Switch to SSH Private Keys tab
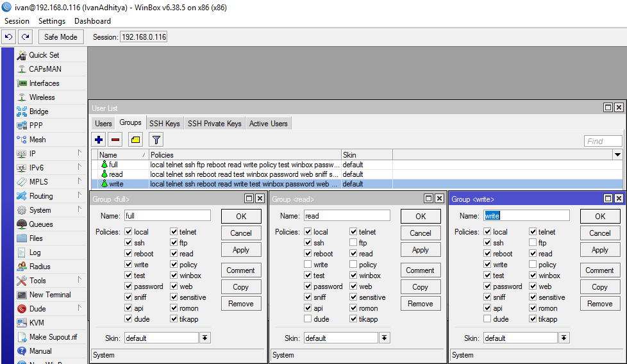 pos(215,124)
